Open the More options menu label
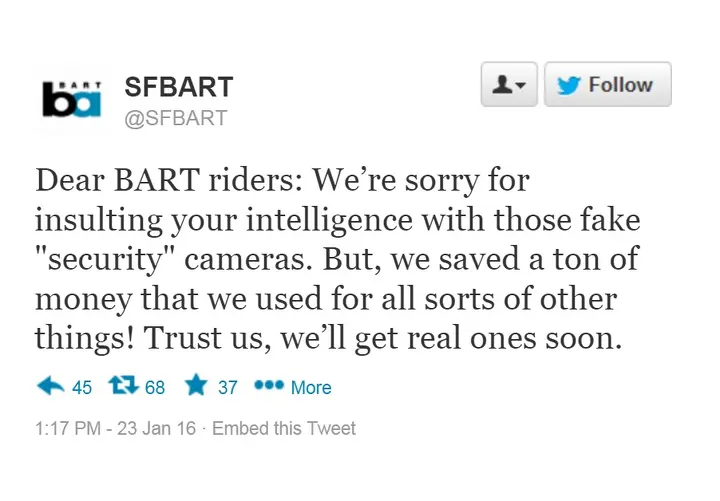This screenshot has height=501, width=720. (x=311, y=387)
